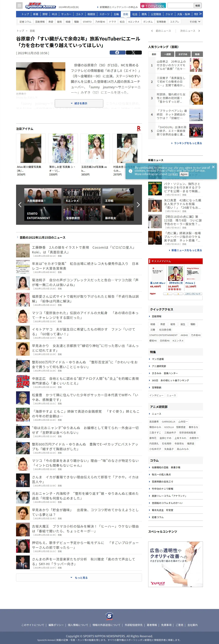Go to 前のニュース
Image resolution: width=219 pixels, height=644 pixels.
point(161,31)
